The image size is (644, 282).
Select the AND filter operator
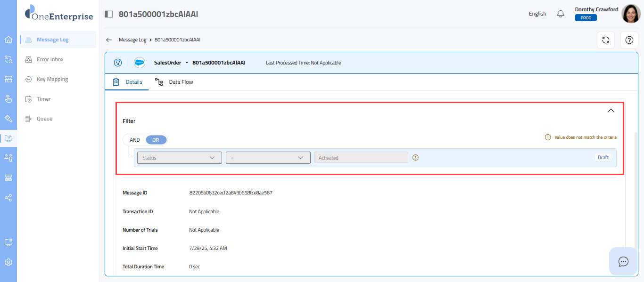point(135,140)
